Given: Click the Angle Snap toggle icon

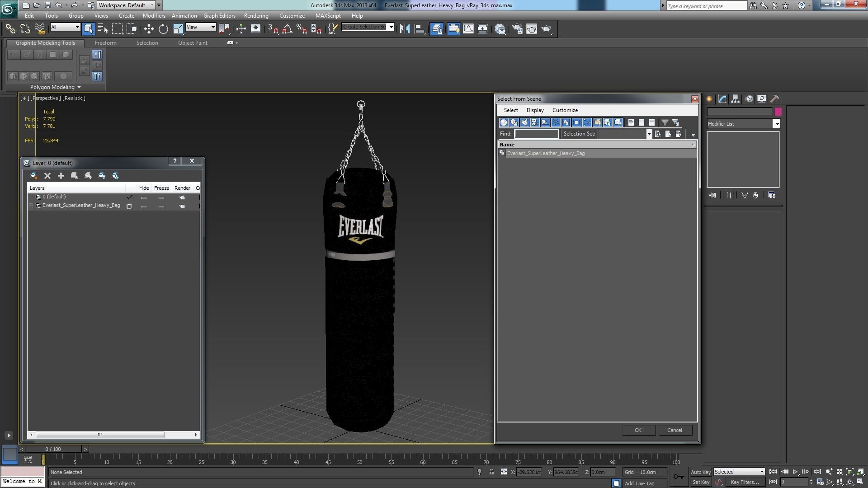Looking at the screenshot, I should click(x=287, y=29).
